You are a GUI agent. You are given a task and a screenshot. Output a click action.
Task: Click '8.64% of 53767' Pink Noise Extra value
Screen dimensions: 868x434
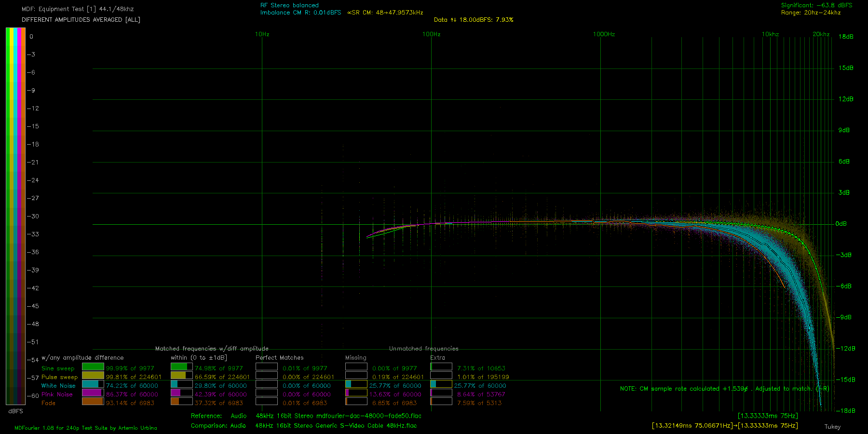pos(481,394)
